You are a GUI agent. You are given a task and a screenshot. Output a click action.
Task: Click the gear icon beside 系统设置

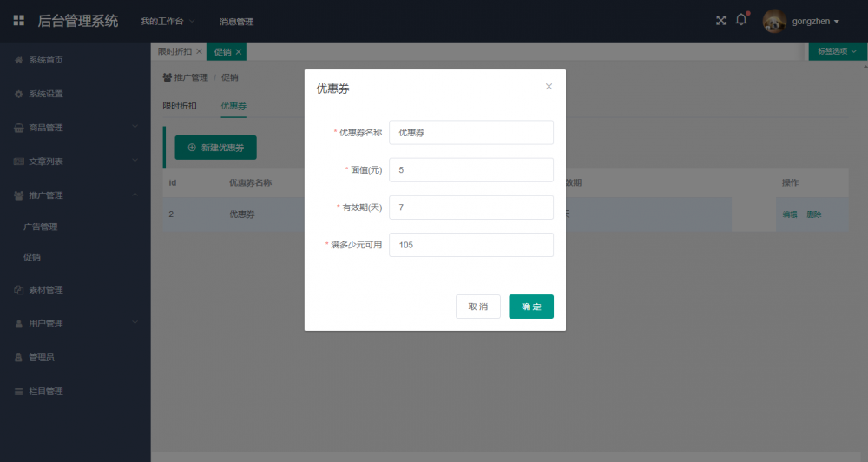(19, 94)
